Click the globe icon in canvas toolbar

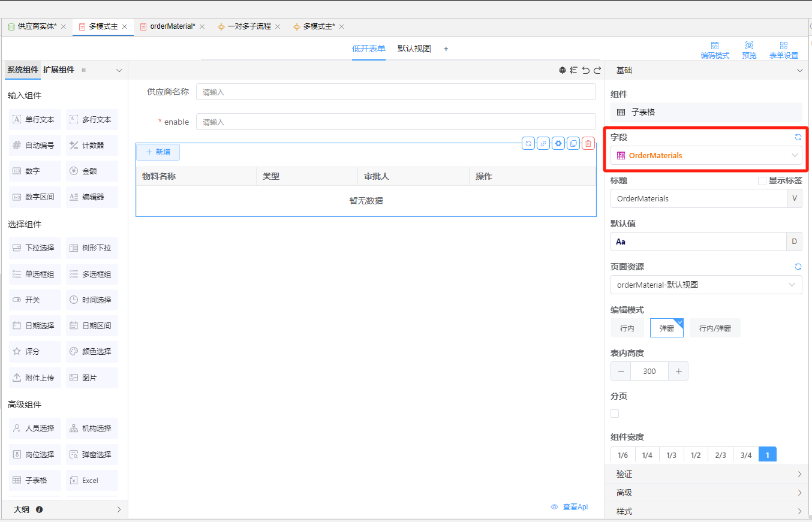coord(563,70)
